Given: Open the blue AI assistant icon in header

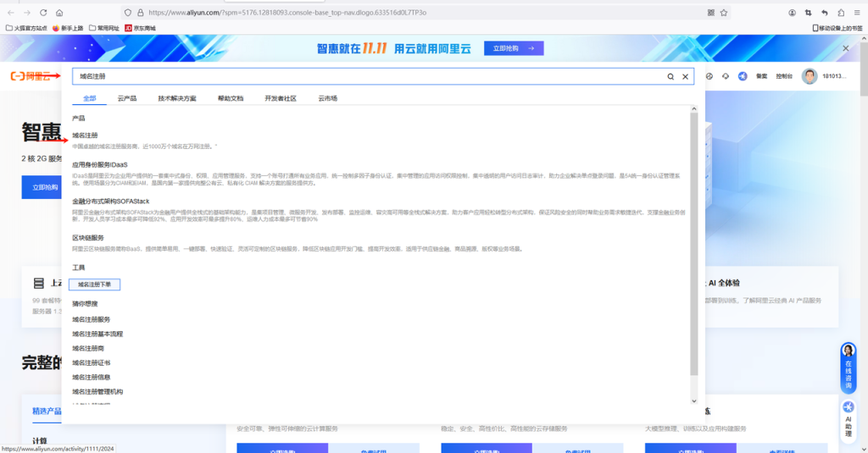Looking at the screenshot, I should tap(743, 76).
